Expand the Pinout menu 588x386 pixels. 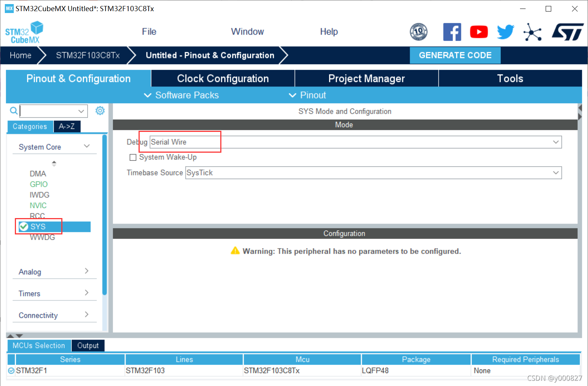[308, 95]
